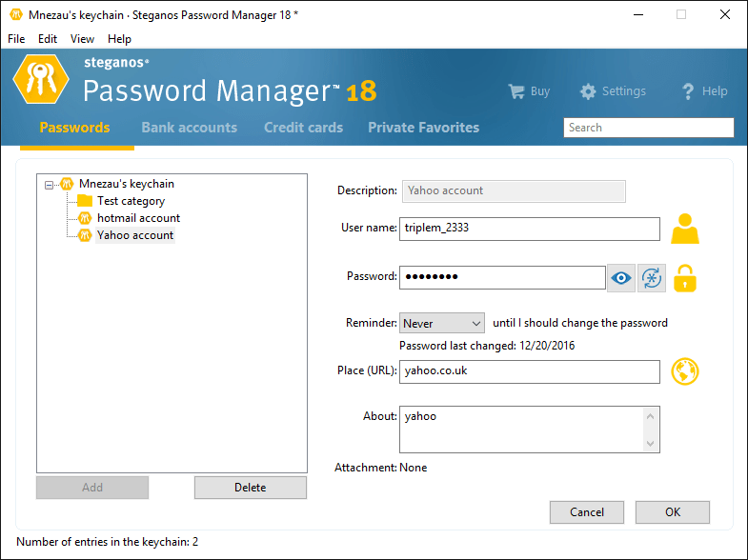
Task: Click the title bar application icon
Action: [x=16, y=15]
